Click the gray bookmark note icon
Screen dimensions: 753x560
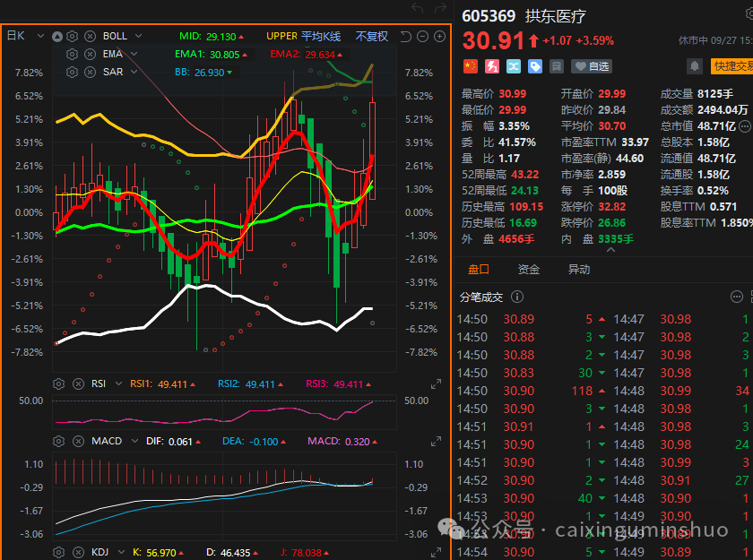click(x=557, y=66)
